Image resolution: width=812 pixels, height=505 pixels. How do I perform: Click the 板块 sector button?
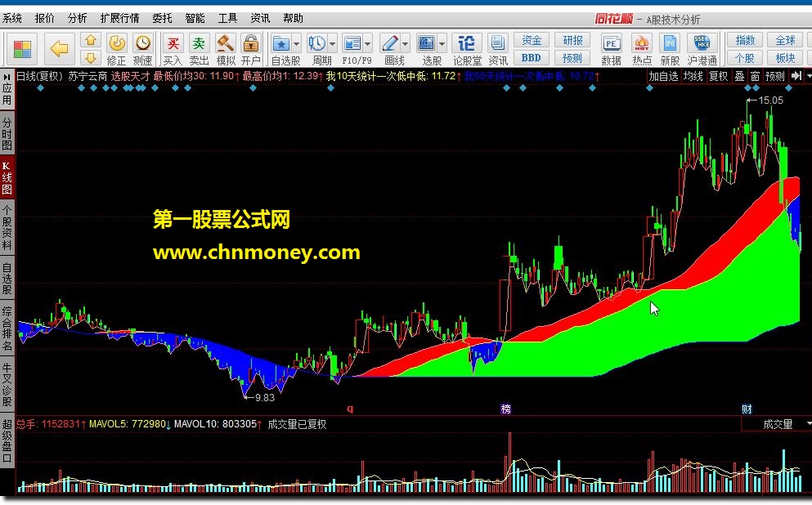(x=785, y=57)
